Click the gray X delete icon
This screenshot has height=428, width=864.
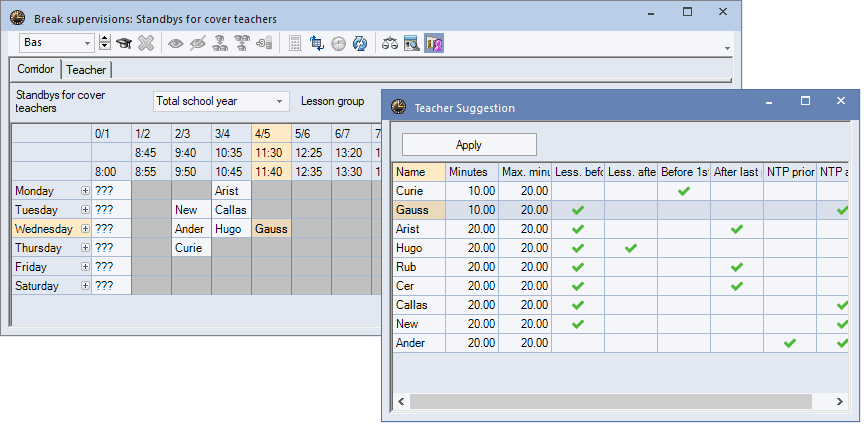(145, 44)
